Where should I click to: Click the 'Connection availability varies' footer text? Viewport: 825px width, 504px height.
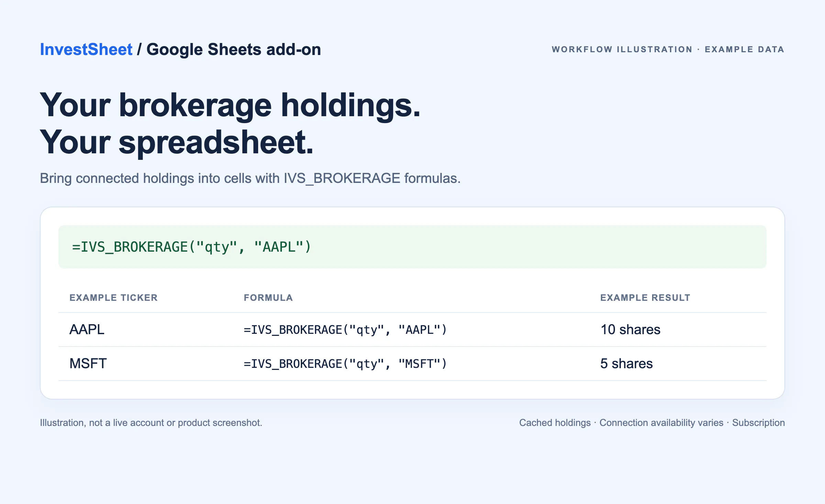pos(661,423)
